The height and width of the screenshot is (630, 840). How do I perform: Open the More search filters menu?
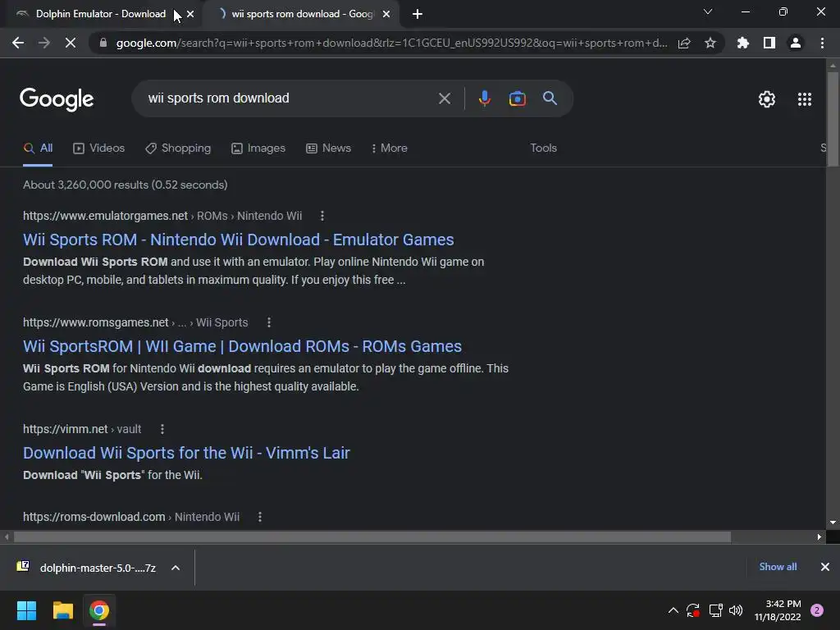(390, 148)
